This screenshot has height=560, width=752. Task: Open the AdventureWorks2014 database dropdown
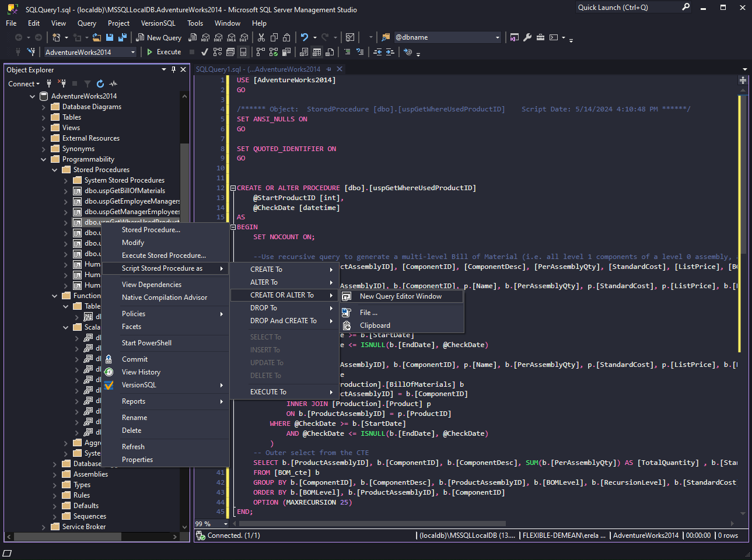[x=133, y=52]
